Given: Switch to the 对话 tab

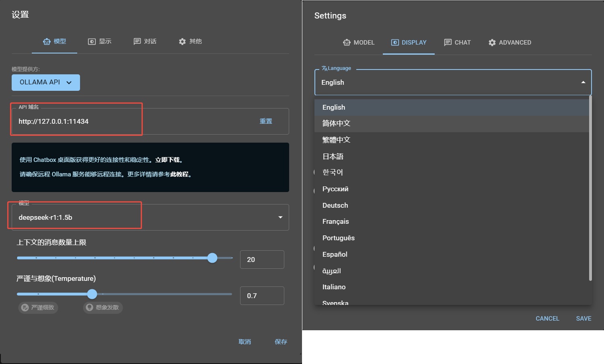Looking at the screenshot, I should [x=145, y=41].
